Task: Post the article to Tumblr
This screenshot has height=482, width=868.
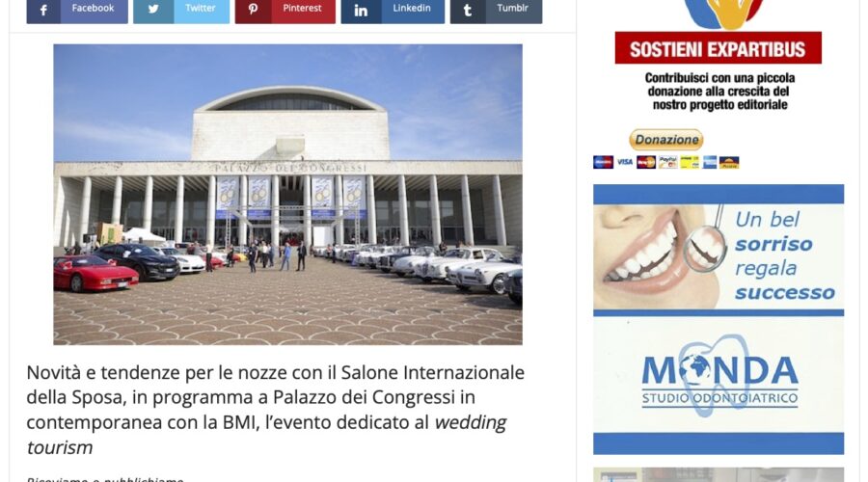Action: click(x=496, y=10)
